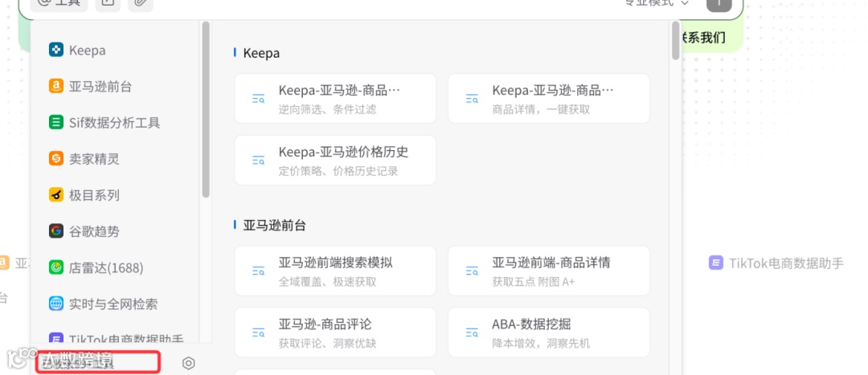Select the 亚马逊前端搜索模拟 tool card
Image resolution: width=868 pixels, height=375 pixels.
point(335,271)
